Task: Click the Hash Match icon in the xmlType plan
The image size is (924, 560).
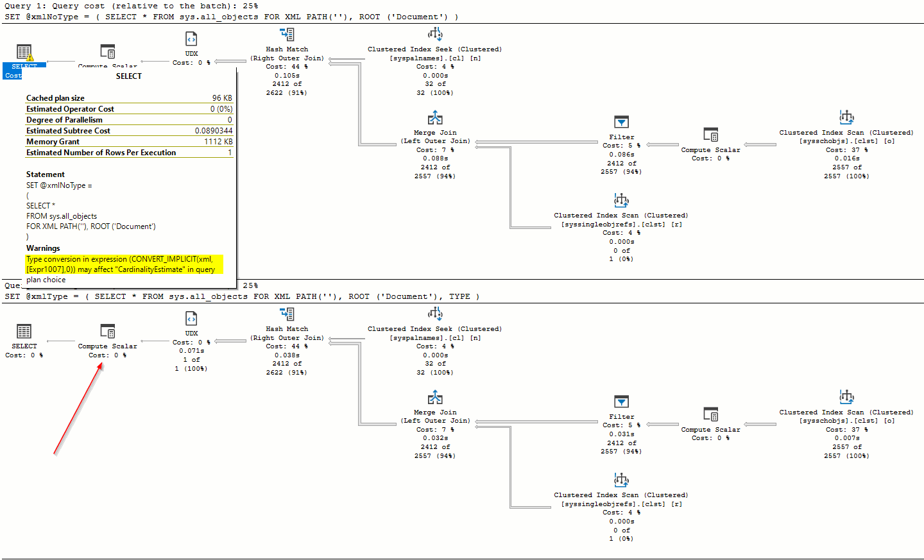Action: [287, 314]
